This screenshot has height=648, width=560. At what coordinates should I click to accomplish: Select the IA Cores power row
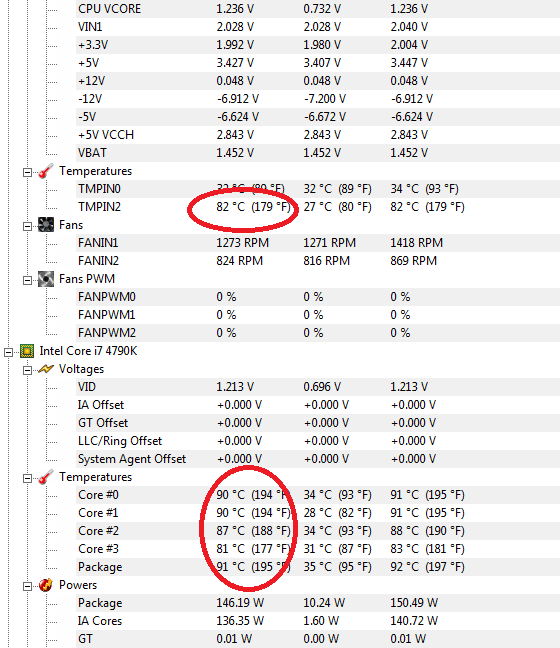(x=318, y=621)
